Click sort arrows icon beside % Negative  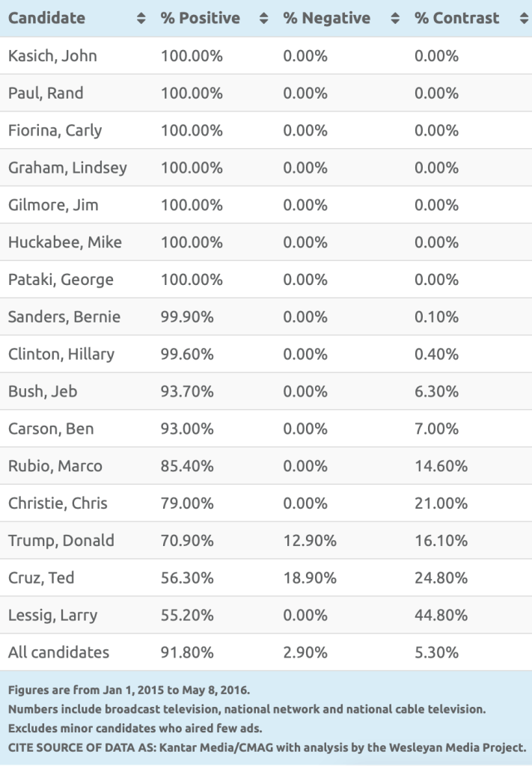[395, 19]
